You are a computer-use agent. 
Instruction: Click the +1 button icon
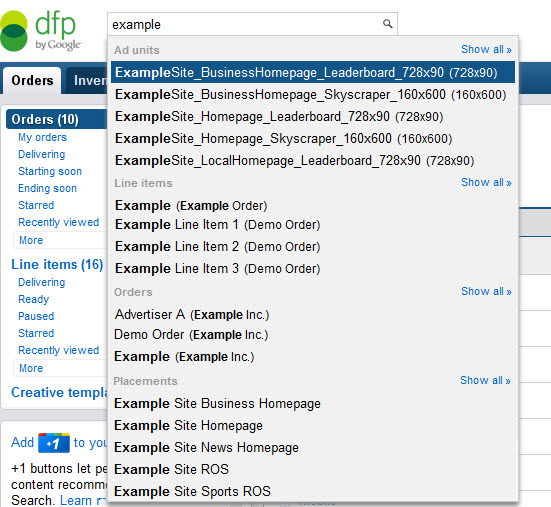pos(54,443)
